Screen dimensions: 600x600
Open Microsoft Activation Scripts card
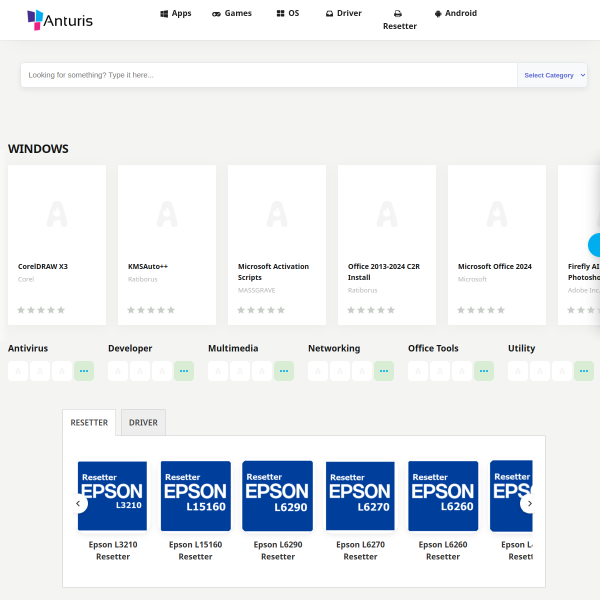pyautogui.click(x=277, y=245)
